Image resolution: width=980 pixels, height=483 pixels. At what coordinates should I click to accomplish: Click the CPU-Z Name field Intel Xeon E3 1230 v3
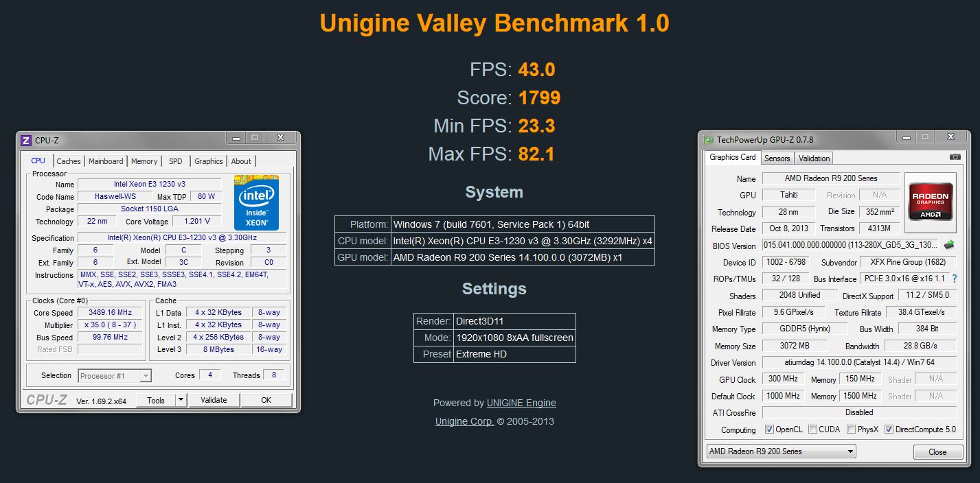[149, 184]
